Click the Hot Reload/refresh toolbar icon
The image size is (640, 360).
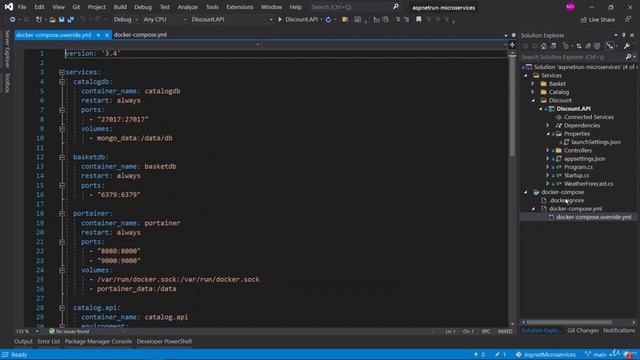coord(328,19)
